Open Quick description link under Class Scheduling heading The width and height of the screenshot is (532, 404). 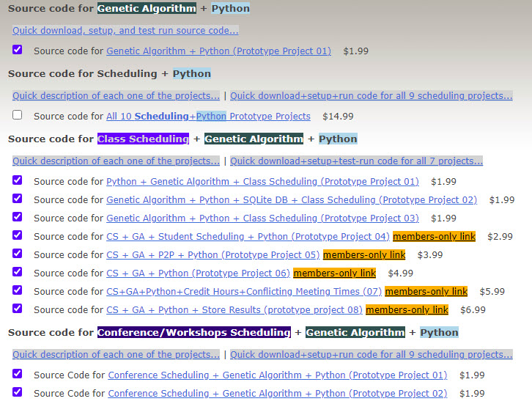(116, 161)
